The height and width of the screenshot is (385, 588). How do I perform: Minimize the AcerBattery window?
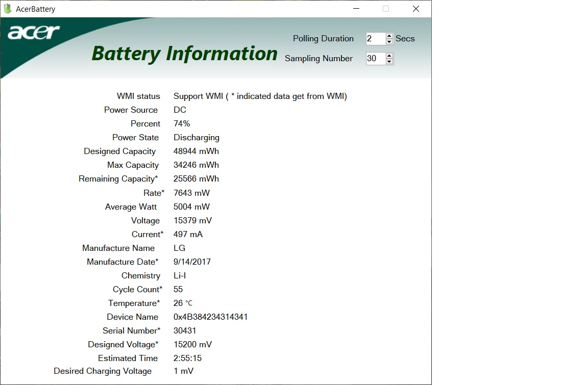(356, 9)
